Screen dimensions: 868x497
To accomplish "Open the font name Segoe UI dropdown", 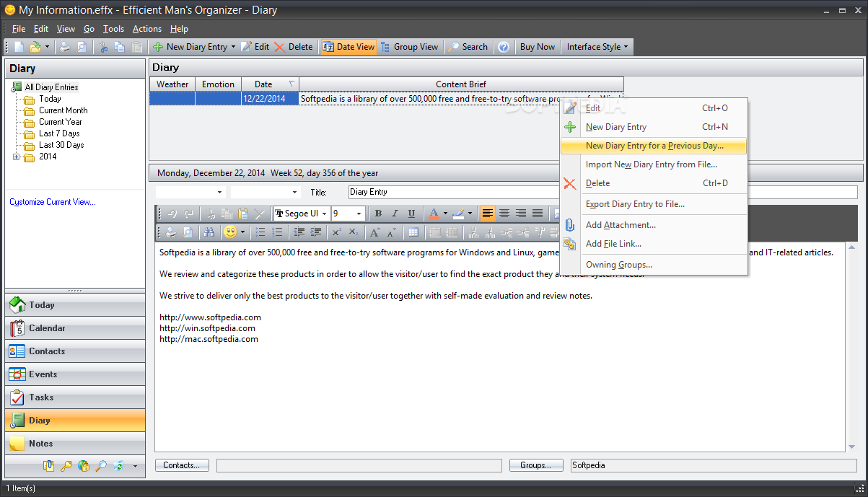I will pos(325,214).
